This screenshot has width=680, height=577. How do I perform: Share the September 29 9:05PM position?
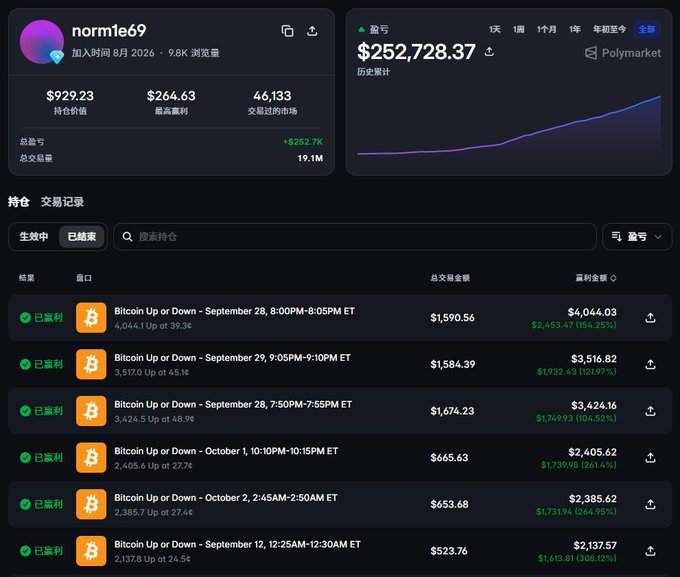[x=650, y=364]
